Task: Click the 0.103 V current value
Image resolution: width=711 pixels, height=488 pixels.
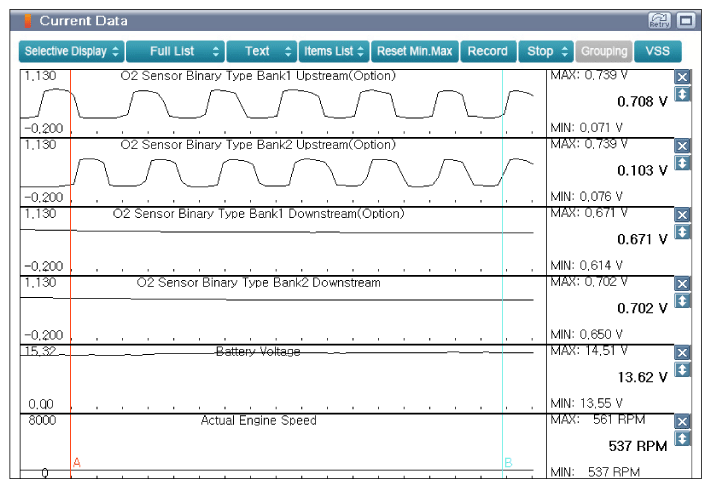Action: (x=642, y=171)
